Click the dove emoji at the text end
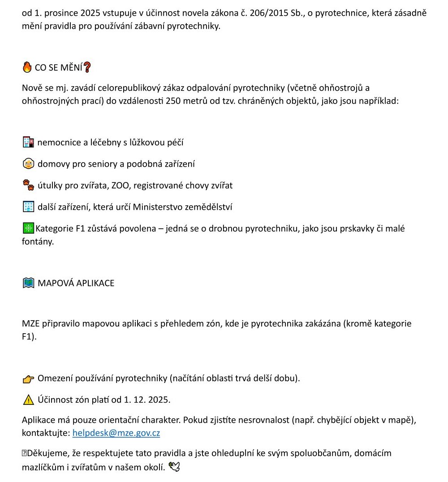Viewport: 448px width, 482px height. 174,467
